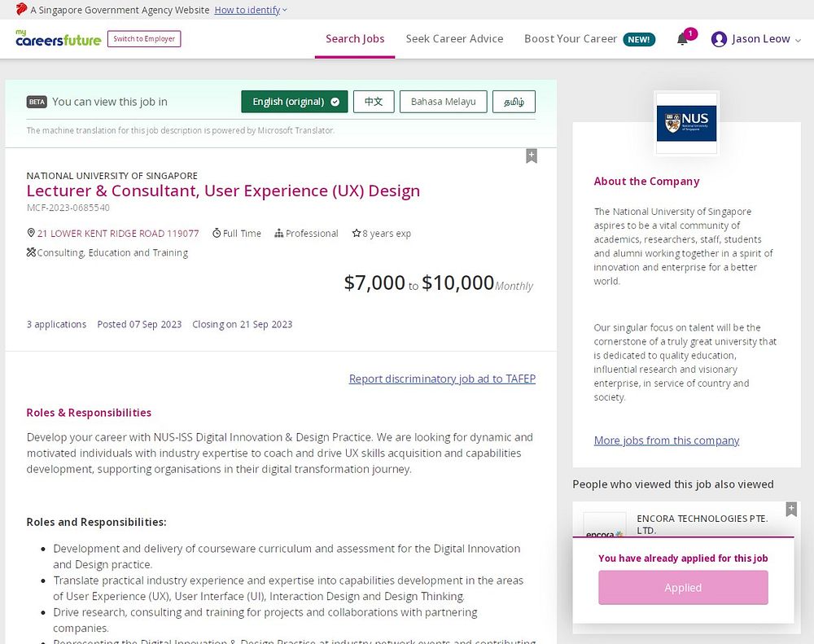Screen dimensions: 814x644
Task: View job in Chinese (中文)
Action: tap(374, 102)
